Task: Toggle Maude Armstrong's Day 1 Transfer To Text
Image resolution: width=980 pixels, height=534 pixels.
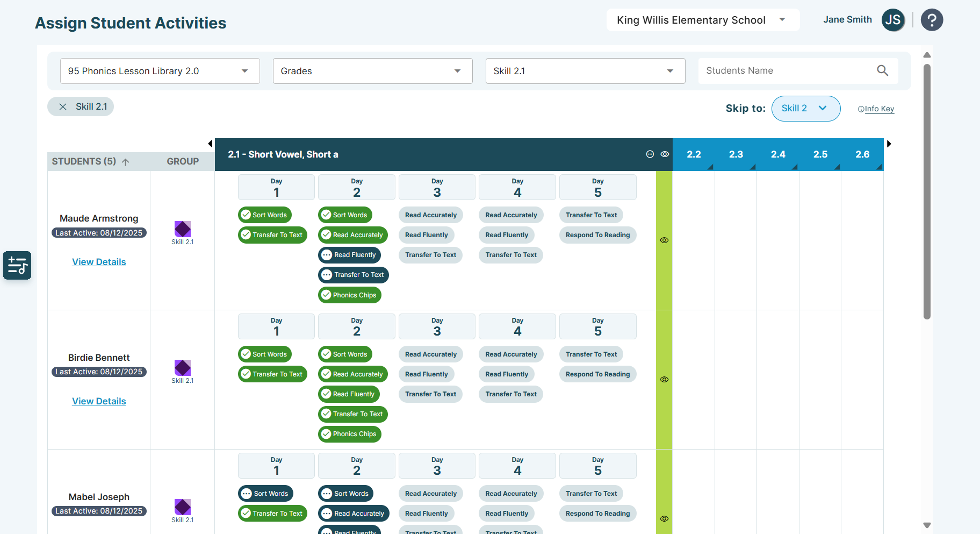Action: pos(272,235)
